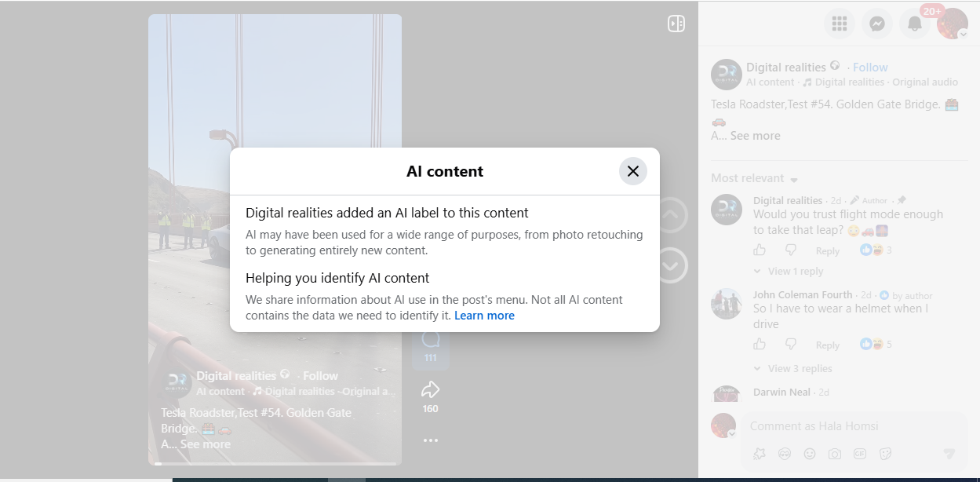View reactions on John Coleman Fourth's comment

pyautogui.click(x=876, y=345)
